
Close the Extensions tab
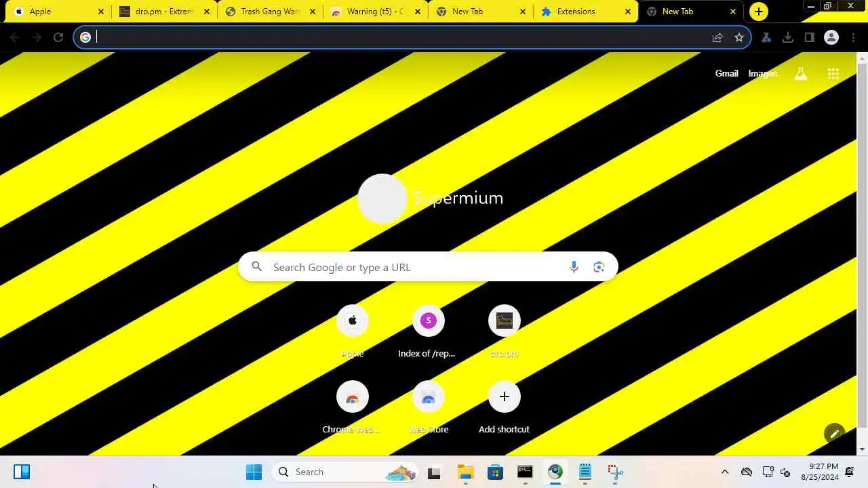tap(628, 12)
